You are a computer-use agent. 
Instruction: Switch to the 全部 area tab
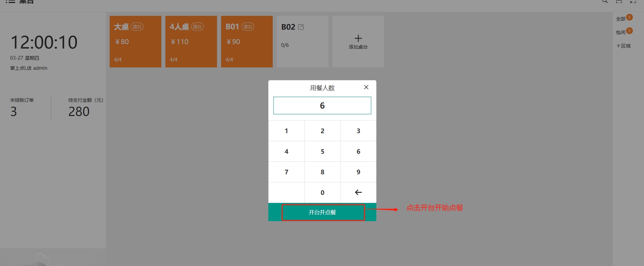pyautogui.click(x=621, y=19)
